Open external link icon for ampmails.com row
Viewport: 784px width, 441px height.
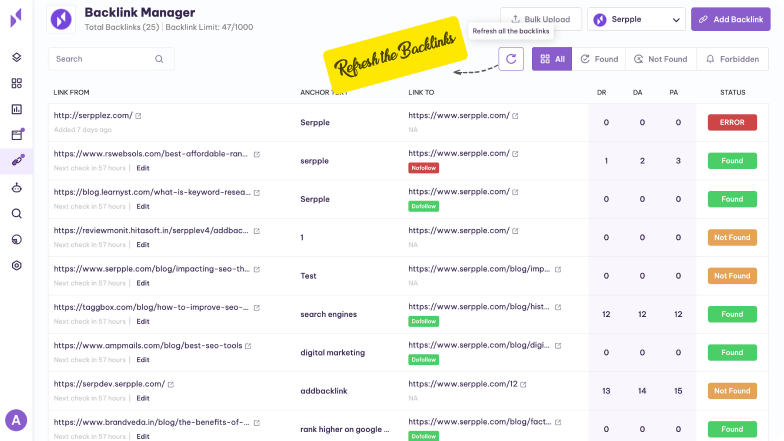(x=248, y=346)
